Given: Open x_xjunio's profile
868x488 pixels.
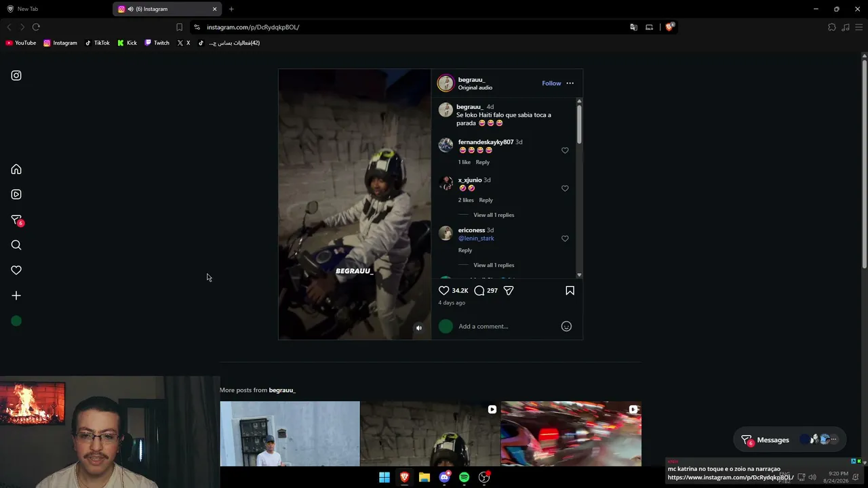Looking at the screenshot, I should click(469, 180).
